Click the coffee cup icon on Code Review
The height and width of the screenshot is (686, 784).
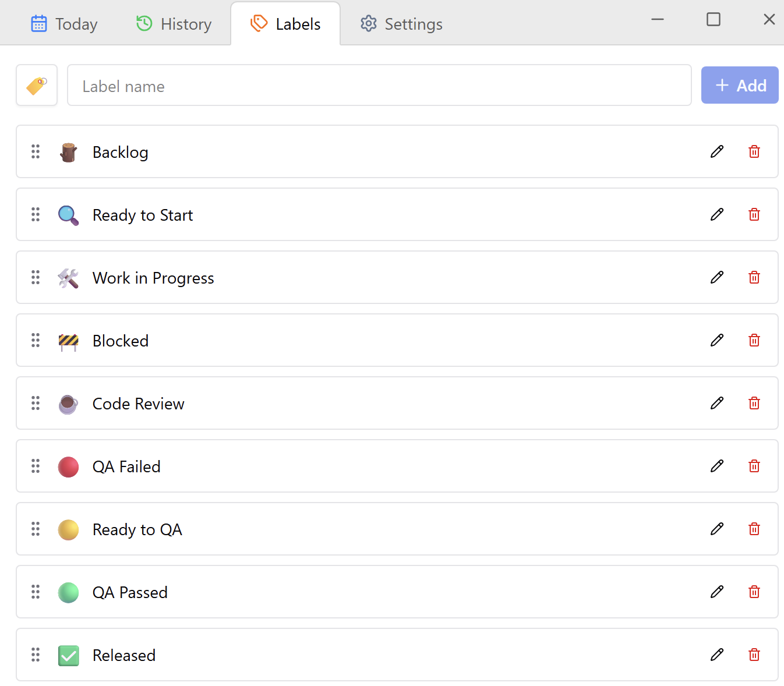point(68,403)
